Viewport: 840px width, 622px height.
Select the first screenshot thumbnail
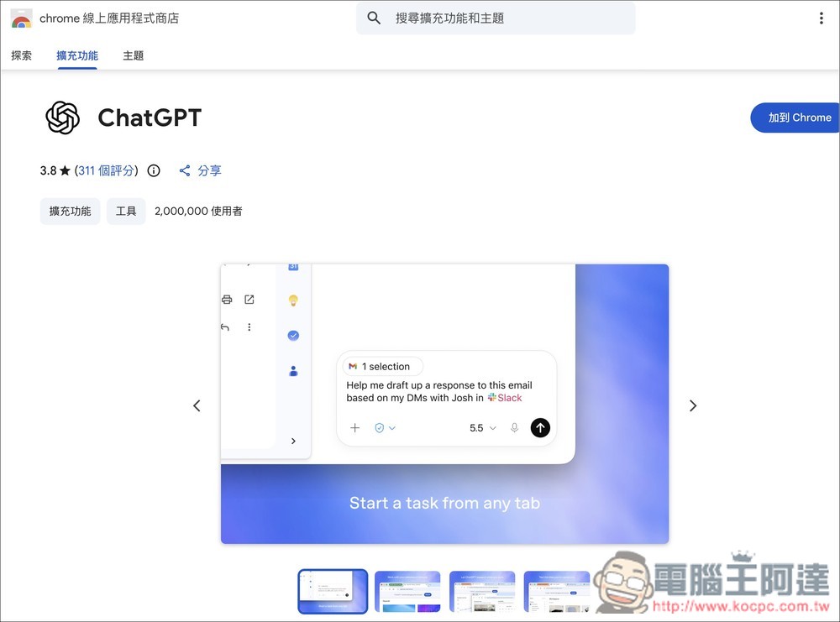[x=333, y=591]
